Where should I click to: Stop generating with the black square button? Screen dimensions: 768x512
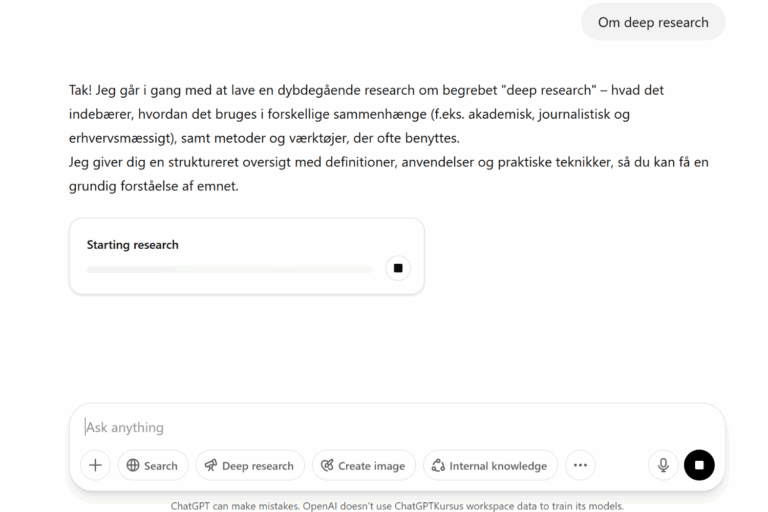699,465
